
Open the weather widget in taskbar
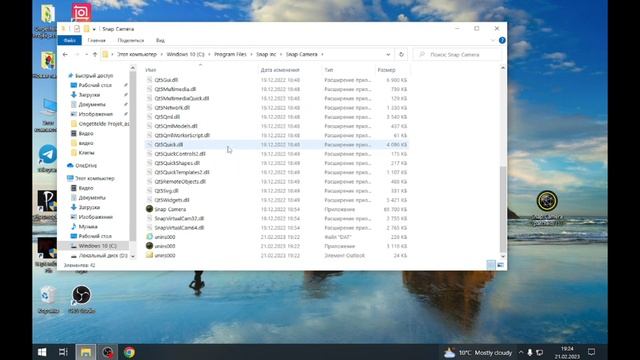click(478, 352)
